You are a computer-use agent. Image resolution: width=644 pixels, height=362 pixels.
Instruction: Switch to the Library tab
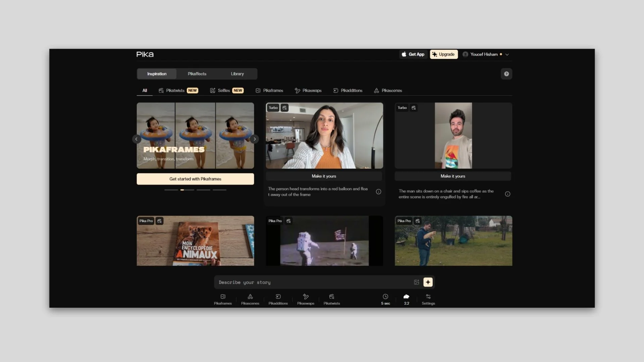pos(237,74)
